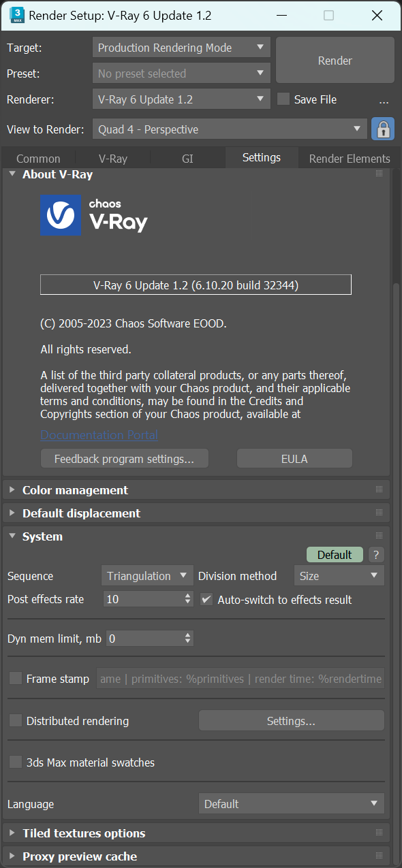Click the Save File ellipsis browse button
The image size is (402, 868).
point(384,99)
